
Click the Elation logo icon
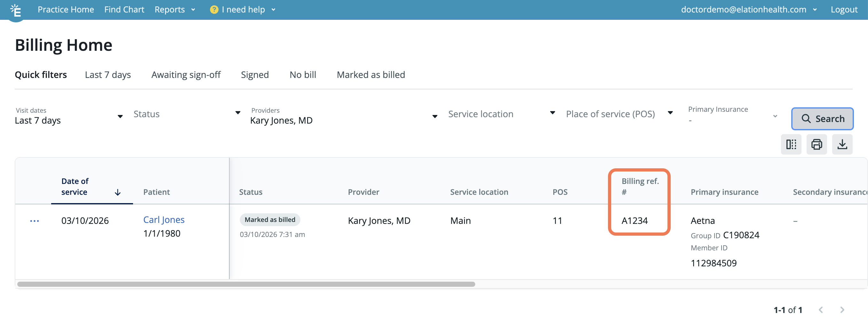tap(15, 10)
